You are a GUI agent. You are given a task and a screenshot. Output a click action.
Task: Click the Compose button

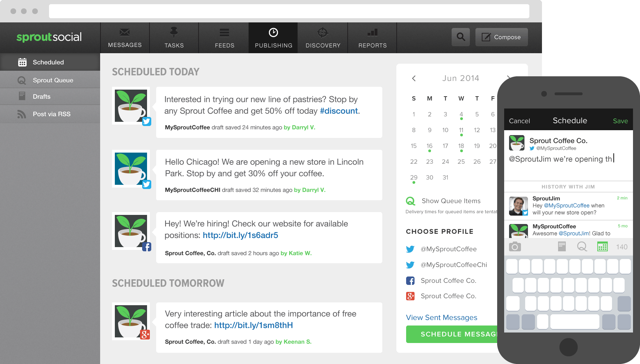tap(501, 37)
